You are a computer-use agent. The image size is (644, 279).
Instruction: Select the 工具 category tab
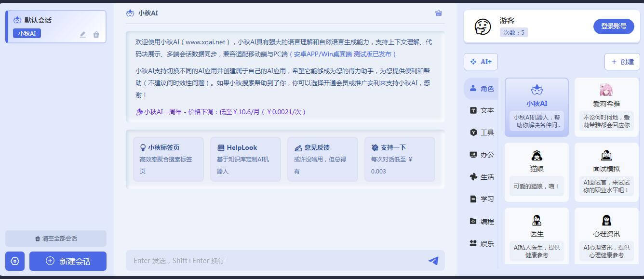(x=481, y=133)
